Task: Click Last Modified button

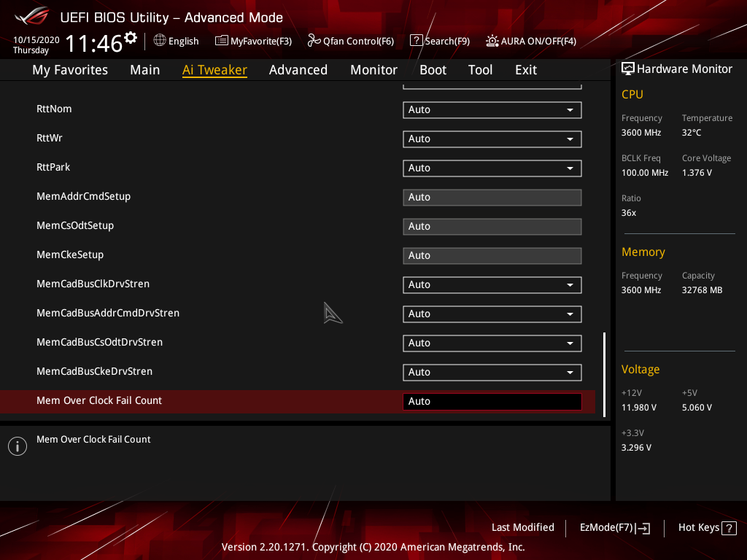Action: pos(522,527)
